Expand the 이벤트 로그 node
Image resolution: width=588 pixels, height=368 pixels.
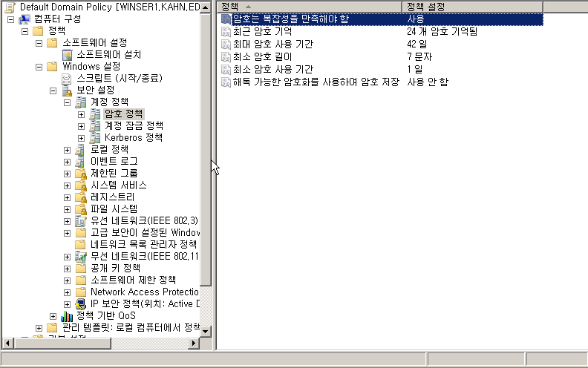[x=67, y=162]
